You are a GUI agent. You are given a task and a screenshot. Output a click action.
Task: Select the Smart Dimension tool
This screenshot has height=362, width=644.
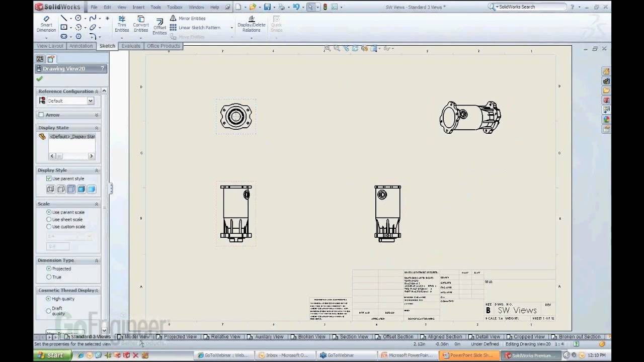pyautogui.click(x=46, y=24)
